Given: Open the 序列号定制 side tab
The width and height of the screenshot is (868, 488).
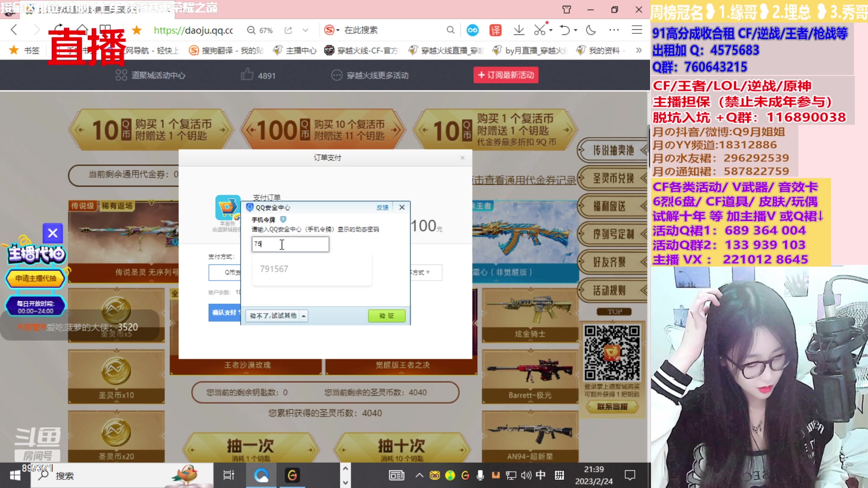Looking at the screenshot, I should [x=613, y=234].
